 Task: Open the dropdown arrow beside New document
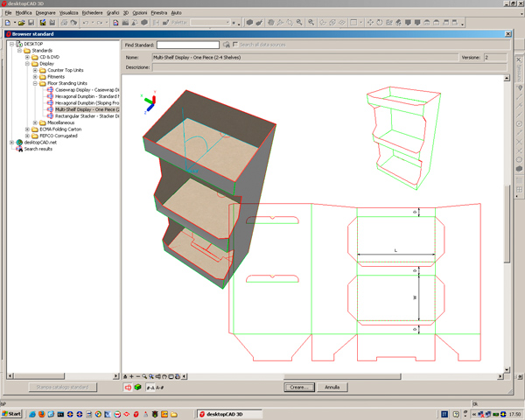pyautogui.click(x=15, y=23)
